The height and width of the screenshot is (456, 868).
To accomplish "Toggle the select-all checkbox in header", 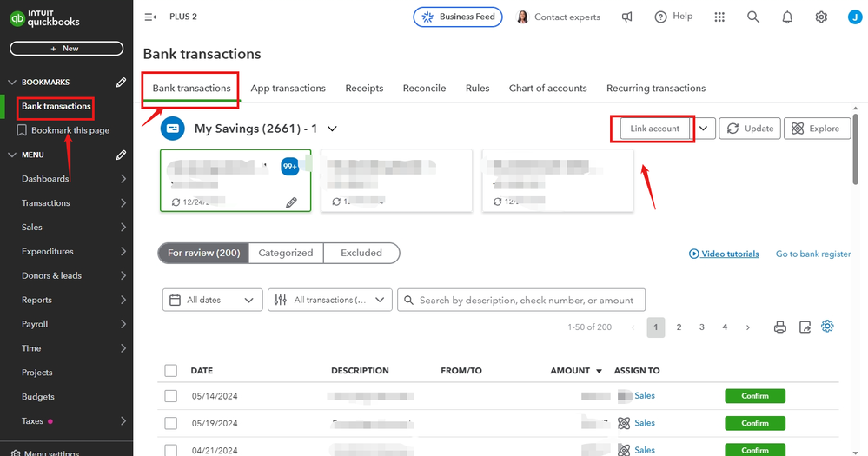I will 170,371.
